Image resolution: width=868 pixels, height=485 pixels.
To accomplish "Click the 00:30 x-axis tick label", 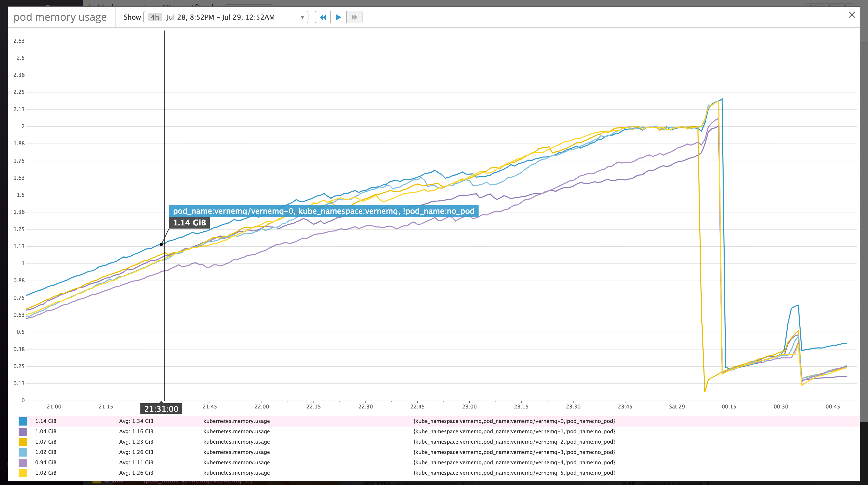I will click(781, 407).
